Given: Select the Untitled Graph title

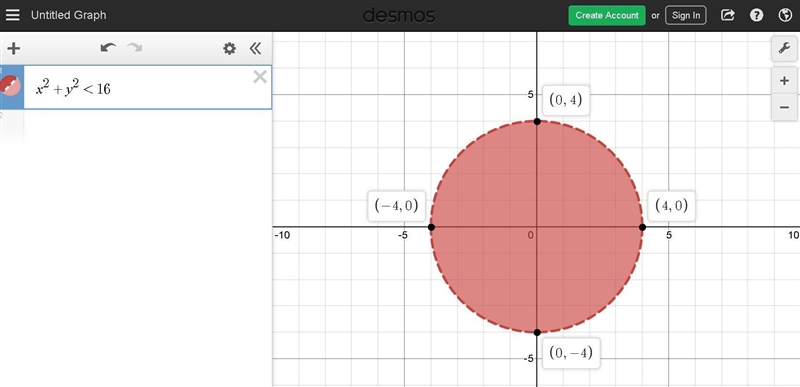Looking at the screenshot, I should point(68,15).
